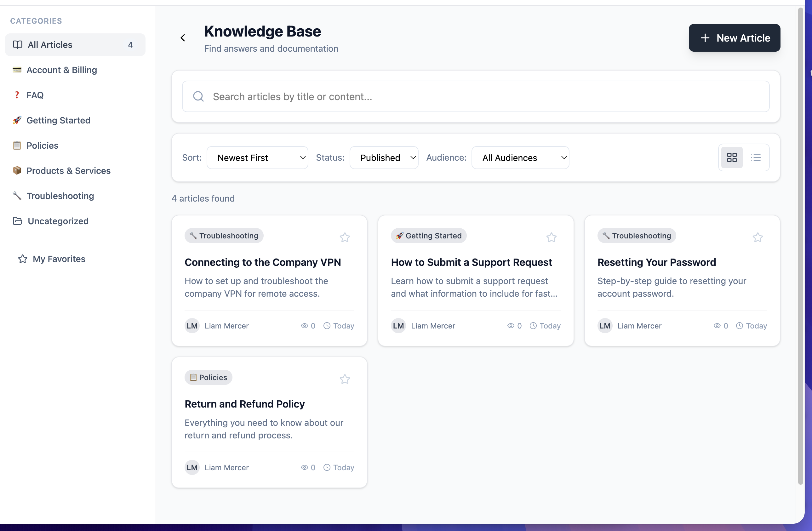Click the back arrow beside Knowledge Base
The height and width of the screenshot is (531, 812).
(183, 38)
